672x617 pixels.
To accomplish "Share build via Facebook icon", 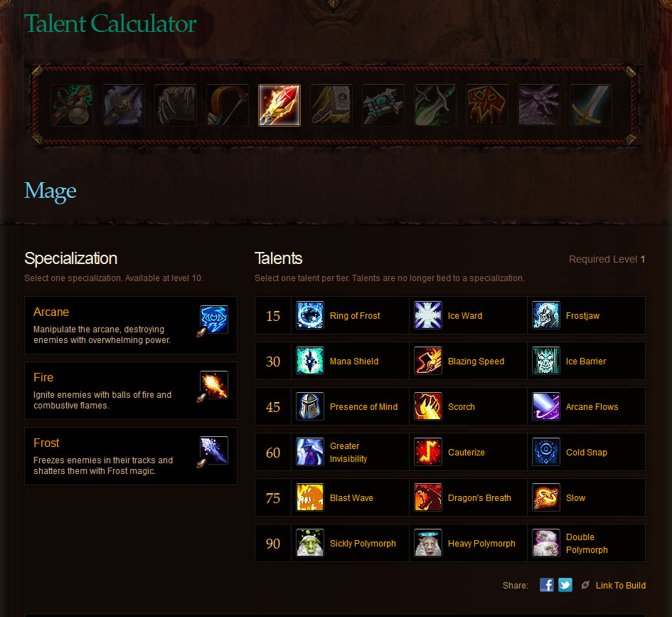I will tap(546, 585).
